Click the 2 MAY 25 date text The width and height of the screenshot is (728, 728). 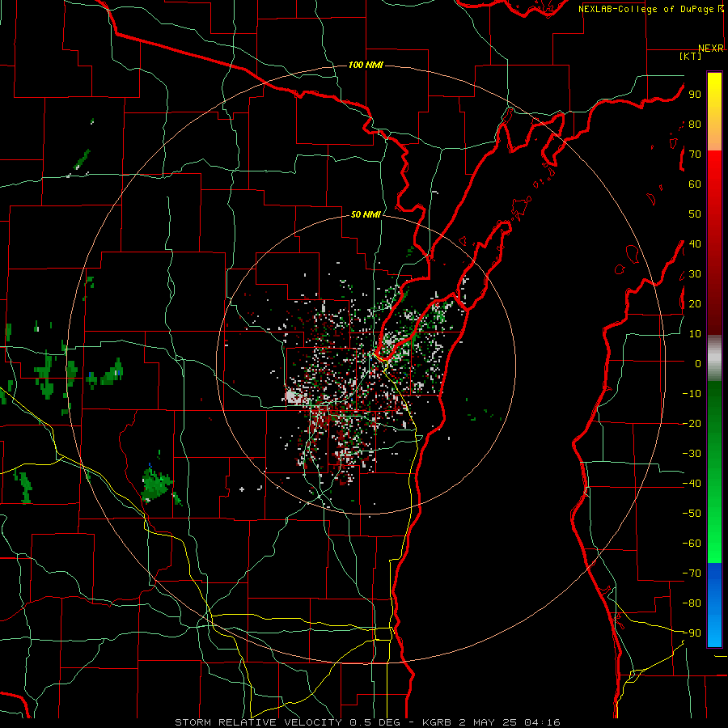pos(488,722)
